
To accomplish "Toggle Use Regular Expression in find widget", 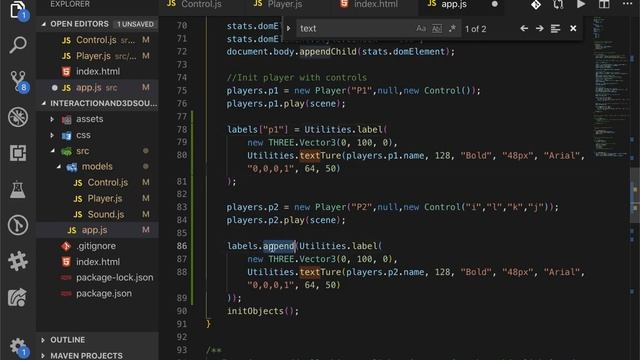I will 452,28.
